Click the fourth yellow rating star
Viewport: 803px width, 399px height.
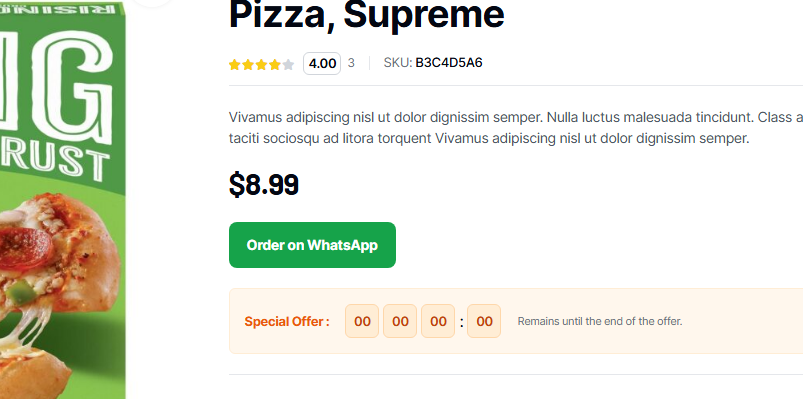(275, 65)
